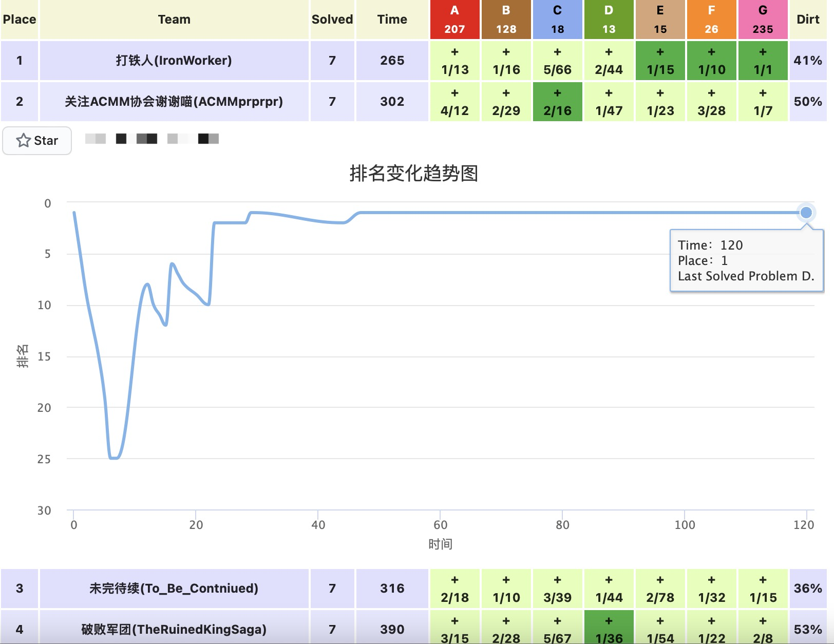The width and height of the screenshot is (834, 644).
Task: Click IronWorker's problem C cell 5/66
Action: tap(557, 61)
